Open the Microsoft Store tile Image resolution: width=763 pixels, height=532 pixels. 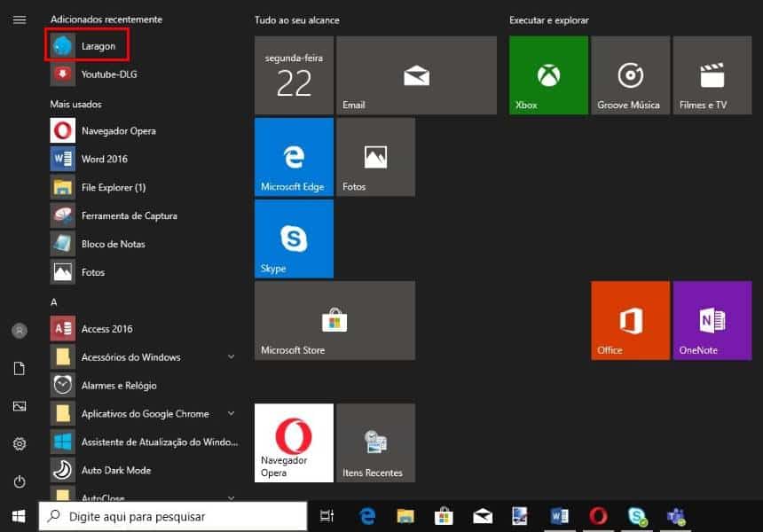click(x=334, y=320)
